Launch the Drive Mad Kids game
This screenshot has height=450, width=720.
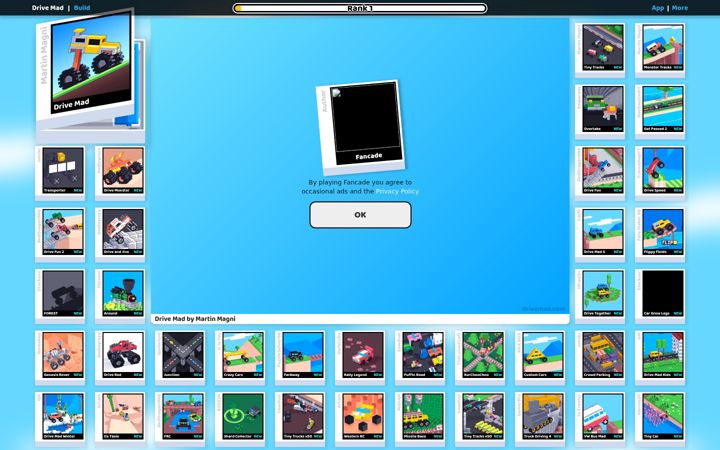pyautogui.click(x=660, y=357)
